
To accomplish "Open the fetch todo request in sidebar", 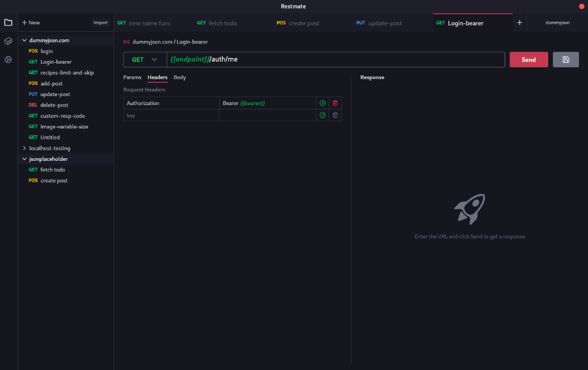I will [66, 170].
